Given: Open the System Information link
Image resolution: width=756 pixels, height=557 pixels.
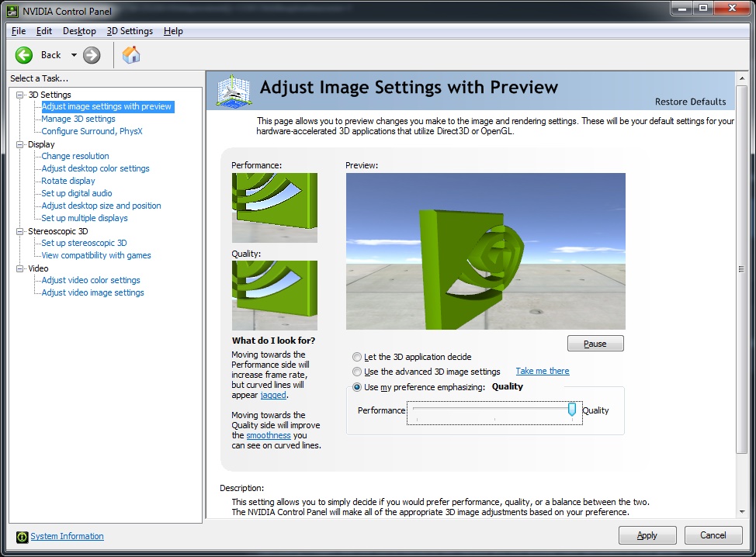Looking at the screenshot, I should 67,536.
